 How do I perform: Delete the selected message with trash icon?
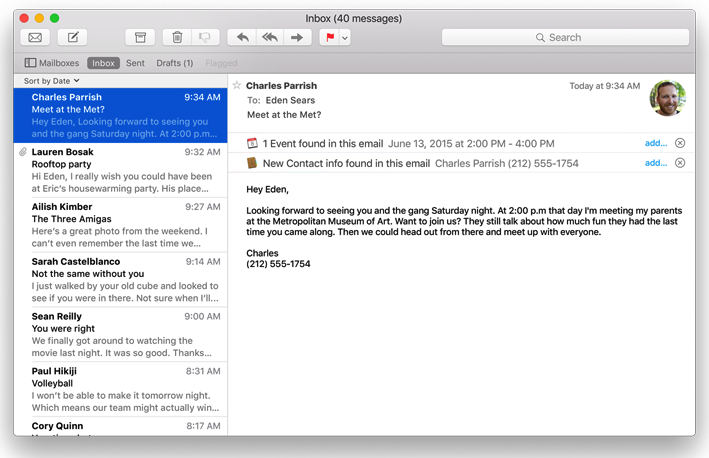click(x=177, y=38)
